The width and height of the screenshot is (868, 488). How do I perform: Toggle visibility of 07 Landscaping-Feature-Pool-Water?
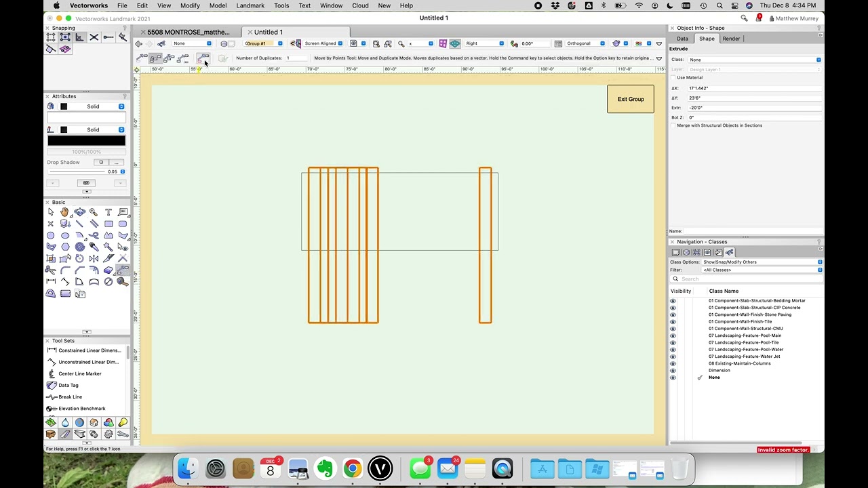pos(673,350)
